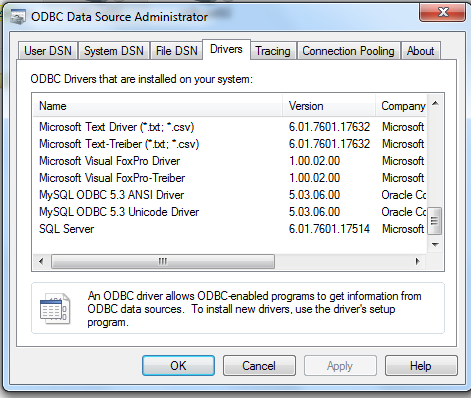Image resolution: width=471 pixels, height=398 pixels.
Task: Select Microsoft Text Driver (*.txt; *.csv) row
Action: click(230, 127)
